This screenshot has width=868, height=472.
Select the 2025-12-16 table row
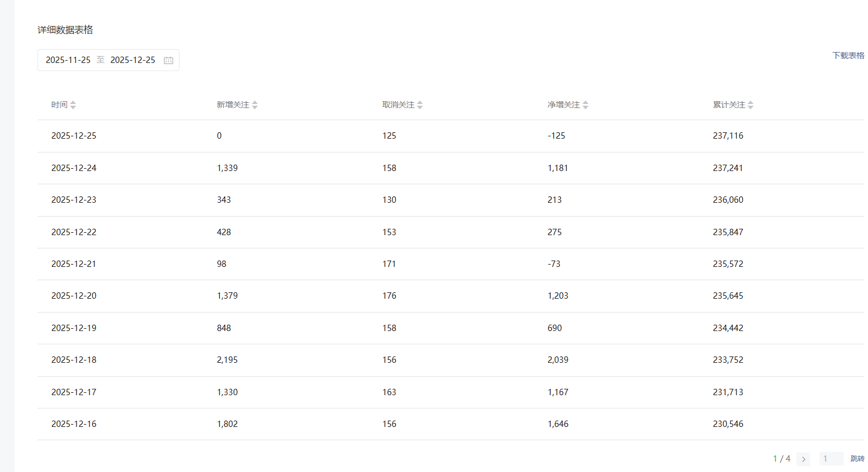(450, 424)
